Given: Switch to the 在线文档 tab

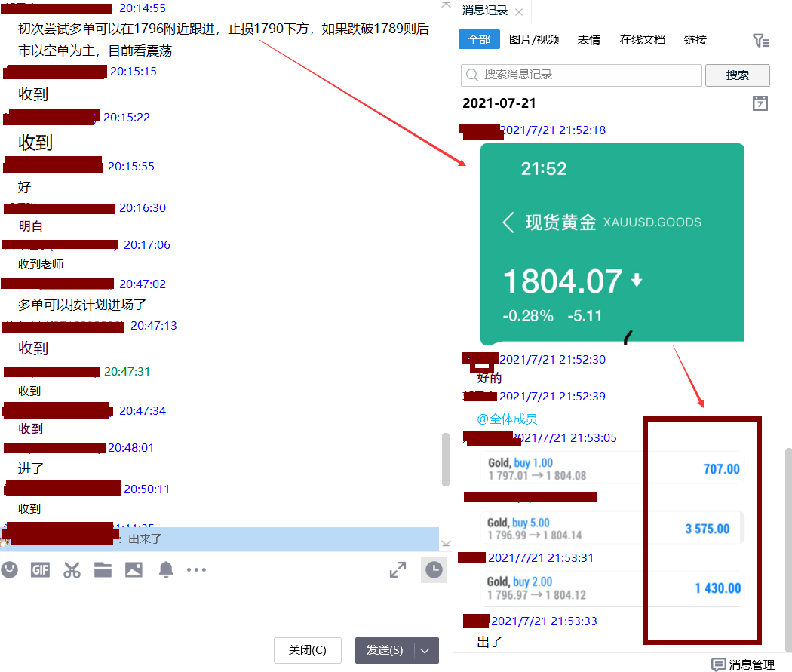Looking at the screenshot, I should coord(643,40).
